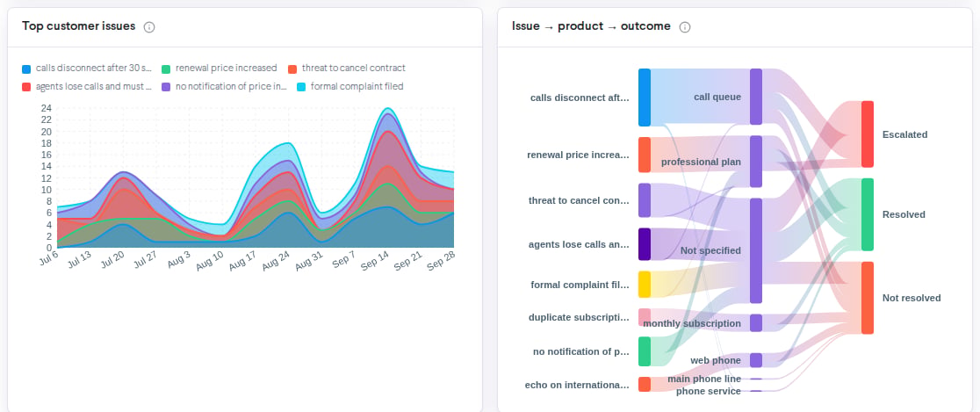Click the 'monthly subscription' product label
This screenshot has height=412, width=980.
(x=692, y=324)
